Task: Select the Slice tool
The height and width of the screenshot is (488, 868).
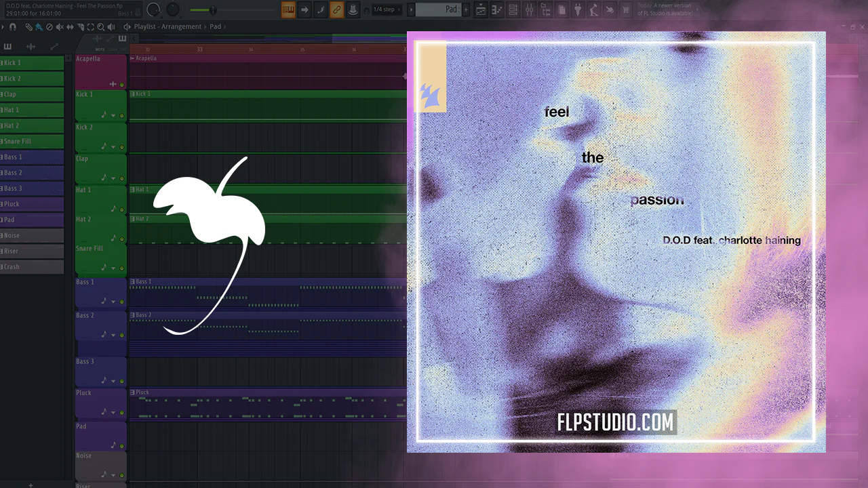Action: 80,27
